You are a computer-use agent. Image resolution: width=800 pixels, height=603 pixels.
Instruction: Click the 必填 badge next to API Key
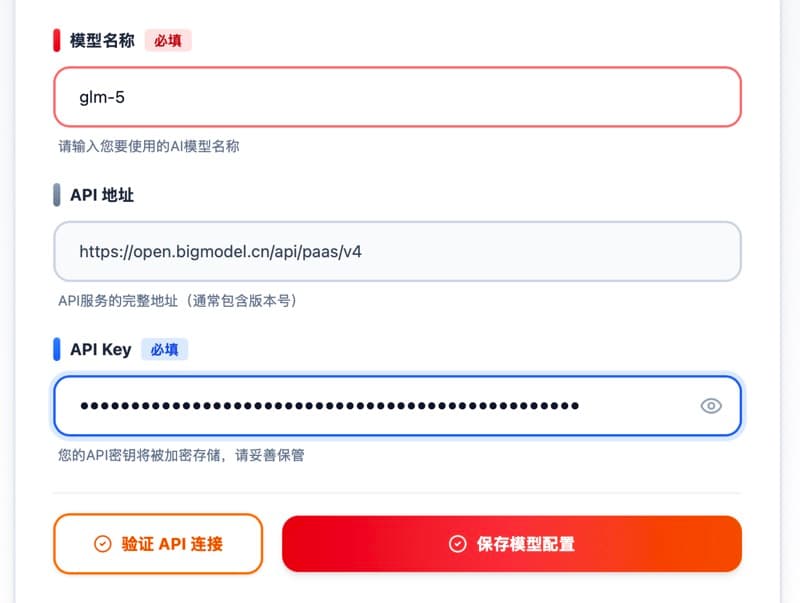(164, 349)
